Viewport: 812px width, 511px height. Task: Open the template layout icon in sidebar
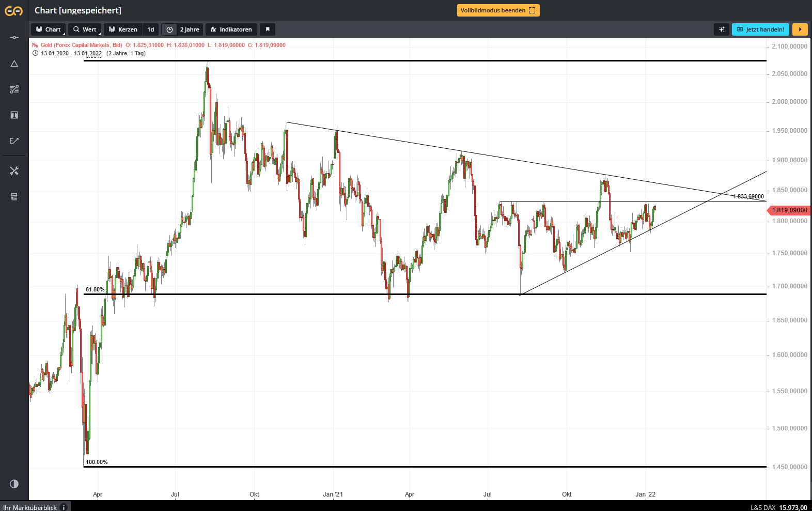coord(14,196)
